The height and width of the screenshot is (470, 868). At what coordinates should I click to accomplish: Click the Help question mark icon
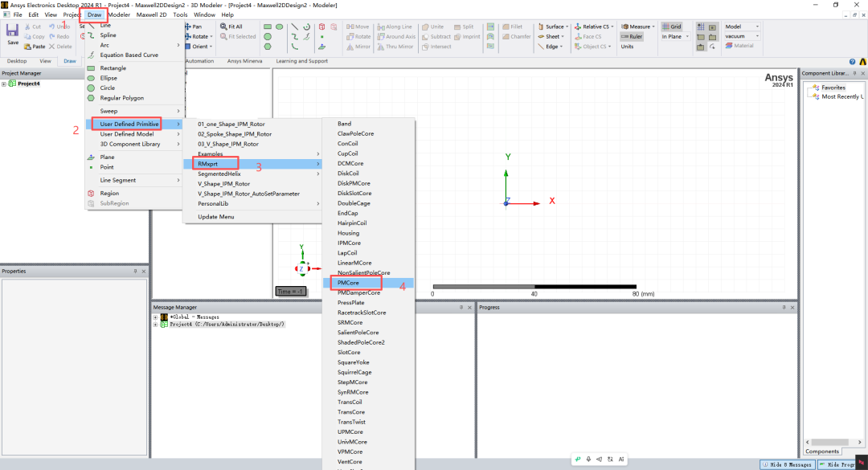[x=852, y=61]
